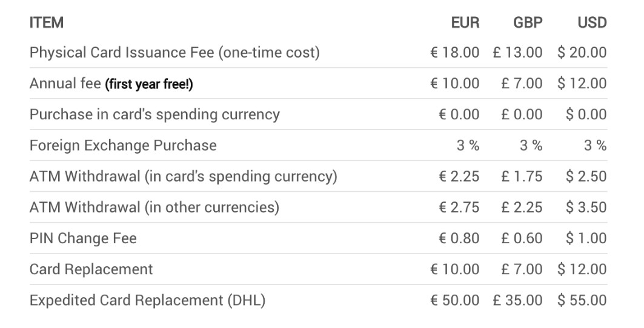Click Physical Card Issuance Fee row label
Screen dimensions: 644x328
pyautogui.click(x=174, y=53)
